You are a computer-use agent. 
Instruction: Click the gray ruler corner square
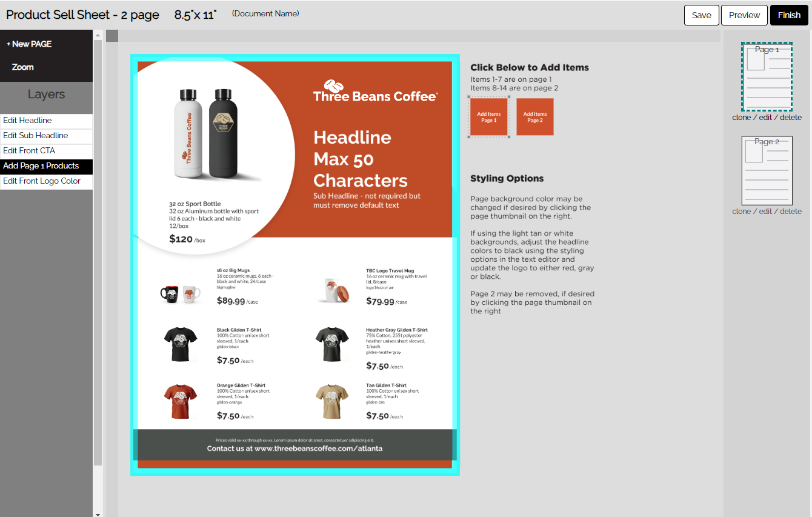coord(112,36)
